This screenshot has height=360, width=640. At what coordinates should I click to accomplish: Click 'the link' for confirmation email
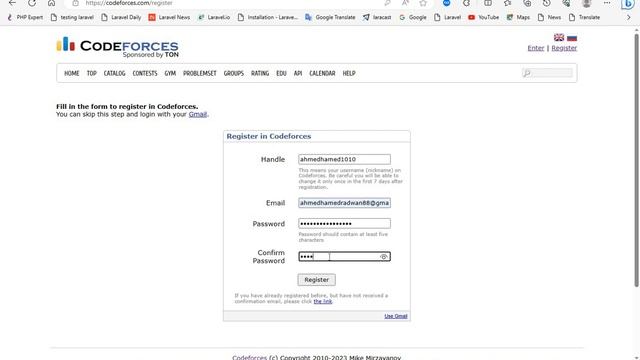[x=322, y=301]
